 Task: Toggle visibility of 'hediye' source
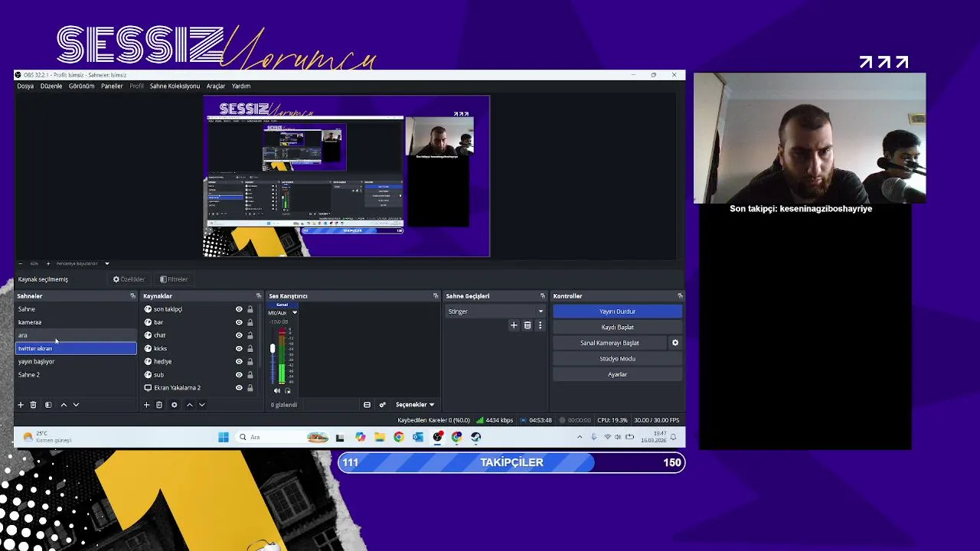point(239,361)
